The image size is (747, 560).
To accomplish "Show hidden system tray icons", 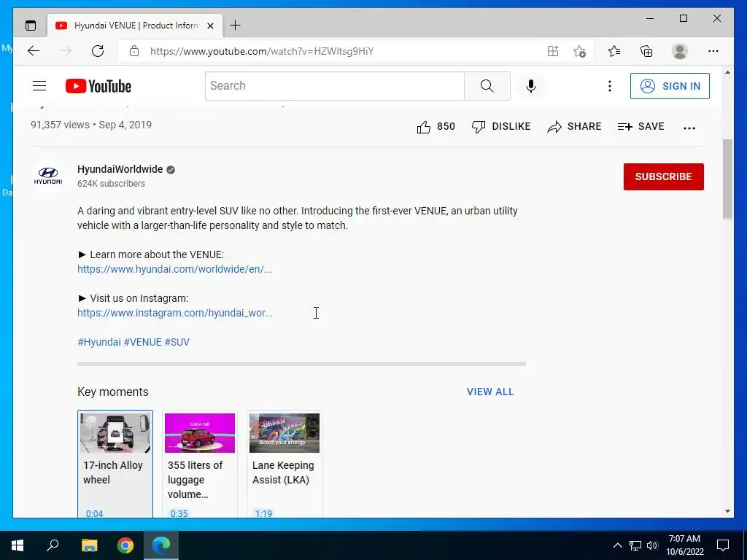I will pyautogui.click(x=617, y=545).
